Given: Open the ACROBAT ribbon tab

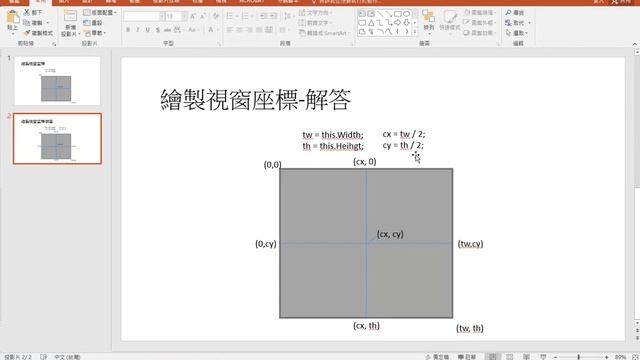Looking at the screenshot, I should (x=251, y=2).
